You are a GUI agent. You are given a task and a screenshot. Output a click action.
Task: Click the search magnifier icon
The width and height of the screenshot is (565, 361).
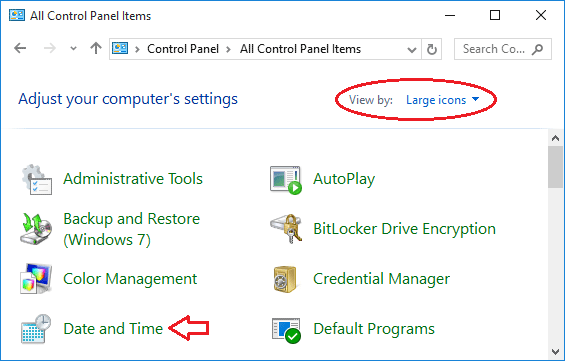pyautogui.click(x=537, y=49)
